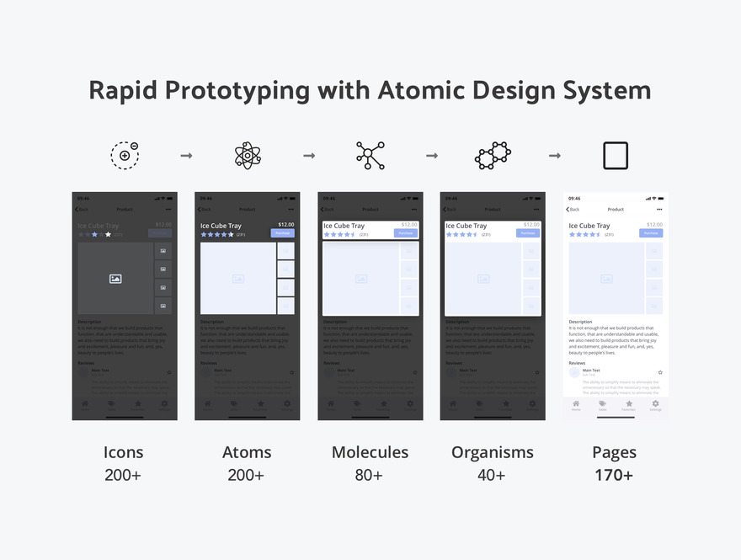The height and width of the screenshot is (560, 741).
Task: Select top side thumbnail in Pages mockup
Action: [x=654, y=251]
